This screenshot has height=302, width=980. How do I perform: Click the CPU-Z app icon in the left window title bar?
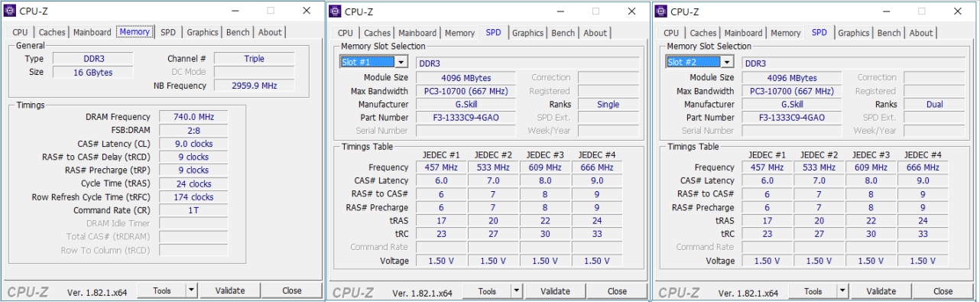[x=10, y=11]
